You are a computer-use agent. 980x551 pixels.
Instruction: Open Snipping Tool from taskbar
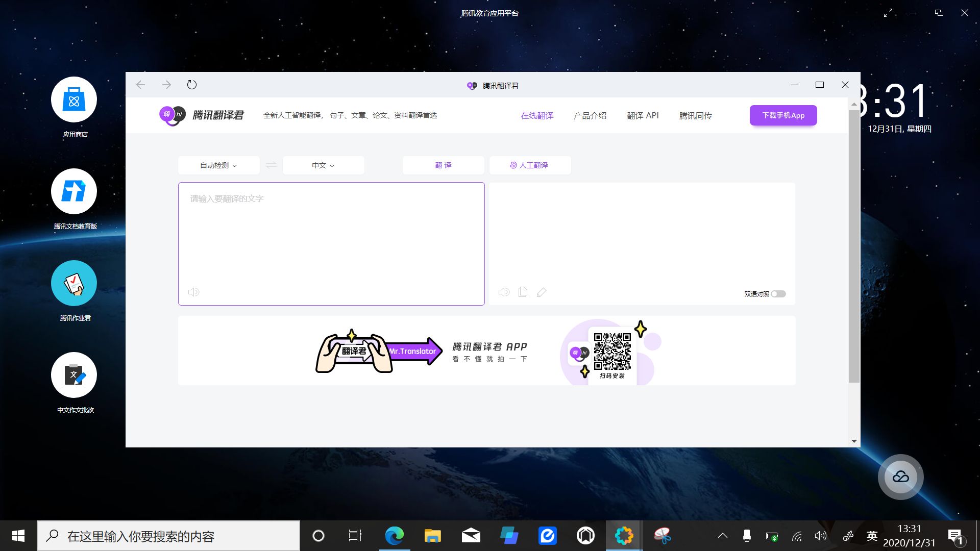pos(662,536)
